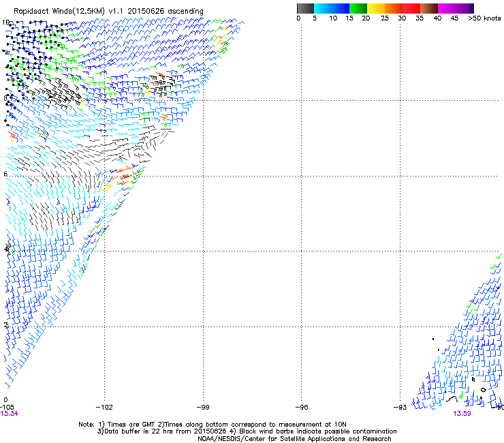Click the '6' latitude axis label
The width and height of the screenshot is (504, 443).
pyautogui.click(x=5, y=174)
